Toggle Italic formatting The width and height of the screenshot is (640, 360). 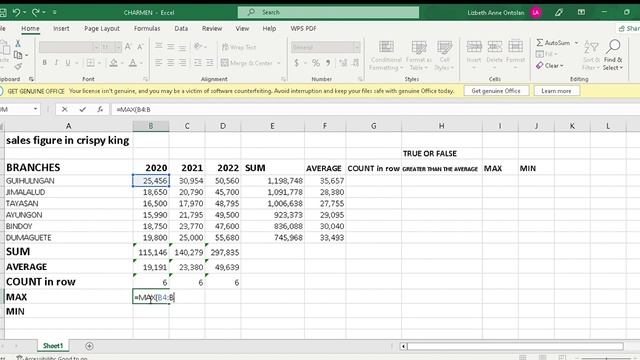tap(56, 63)
